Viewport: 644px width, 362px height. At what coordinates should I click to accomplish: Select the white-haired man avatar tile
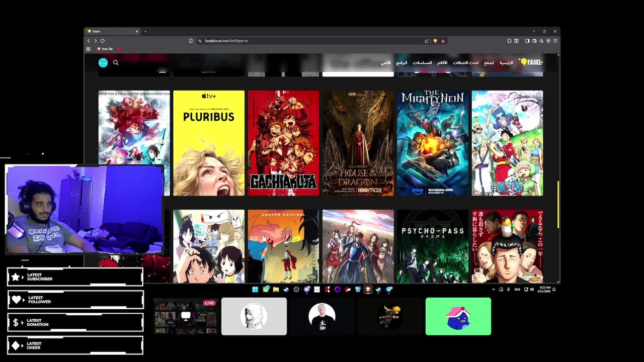[x=322, y=316]
